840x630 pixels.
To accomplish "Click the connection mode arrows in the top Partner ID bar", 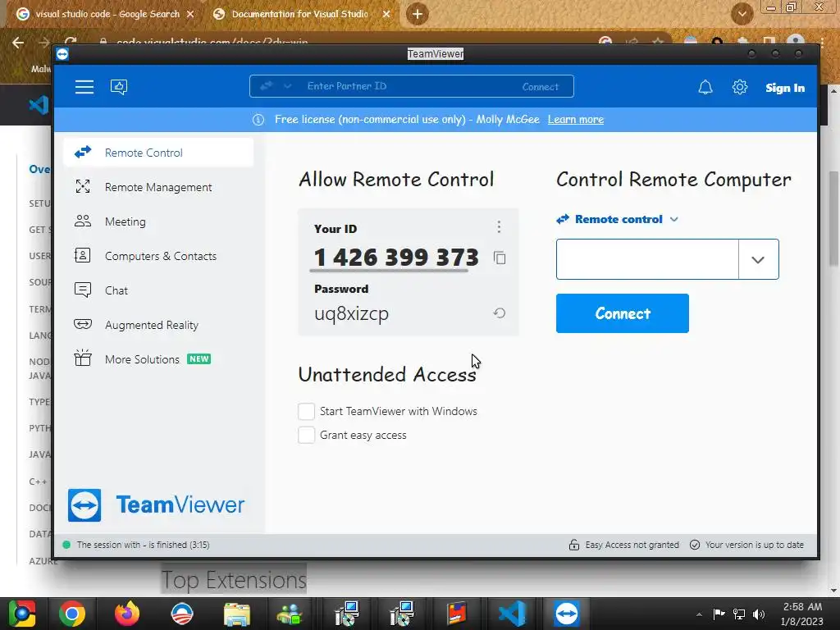I will pos(267,85).
